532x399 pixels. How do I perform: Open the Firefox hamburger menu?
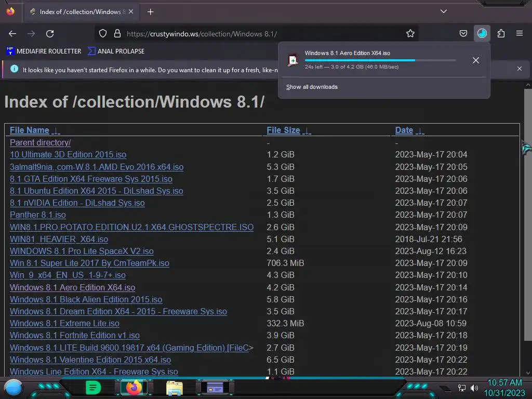click(x=520, y=33)
